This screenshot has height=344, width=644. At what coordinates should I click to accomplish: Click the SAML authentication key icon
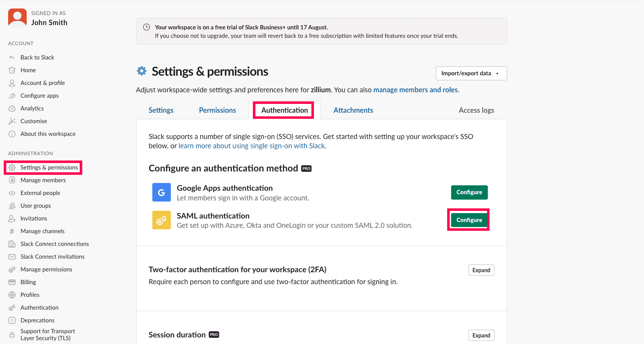tap(161, 220)
